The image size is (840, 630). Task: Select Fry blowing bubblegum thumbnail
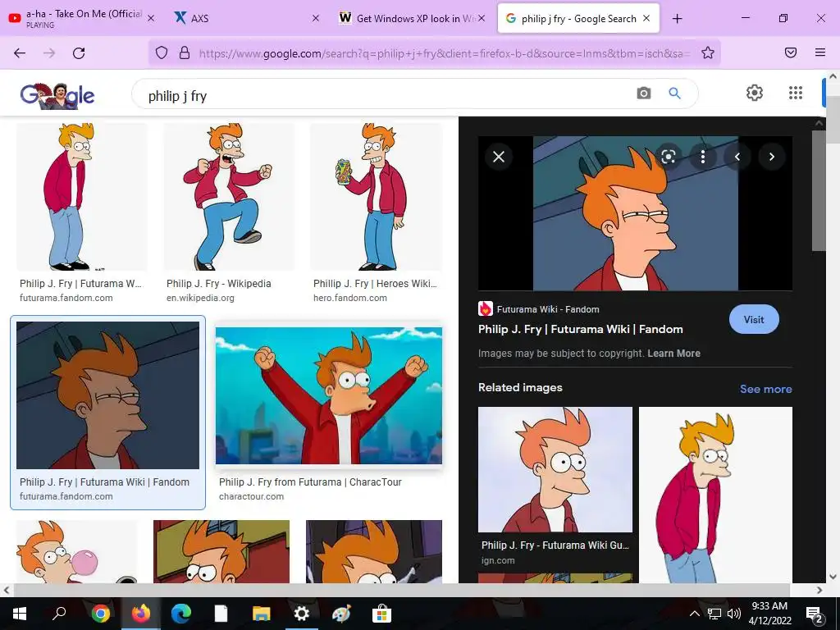pyautogui.click(x=76, y=551)
